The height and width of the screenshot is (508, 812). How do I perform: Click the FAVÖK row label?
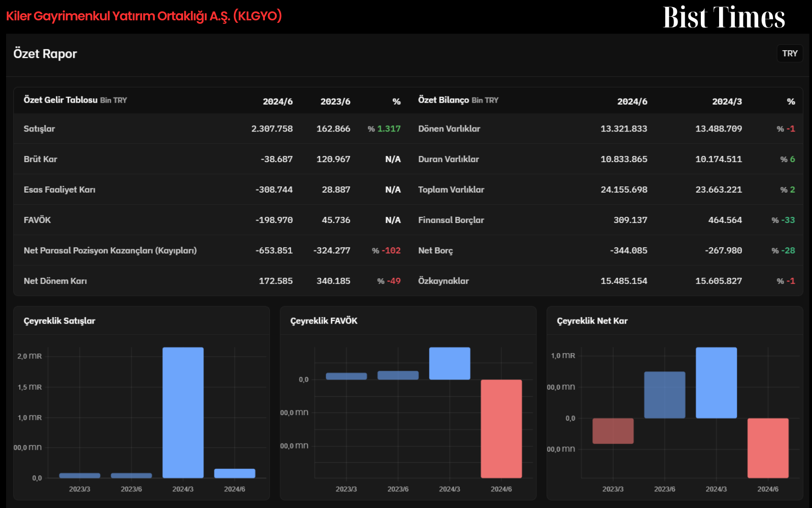point(37,220)
